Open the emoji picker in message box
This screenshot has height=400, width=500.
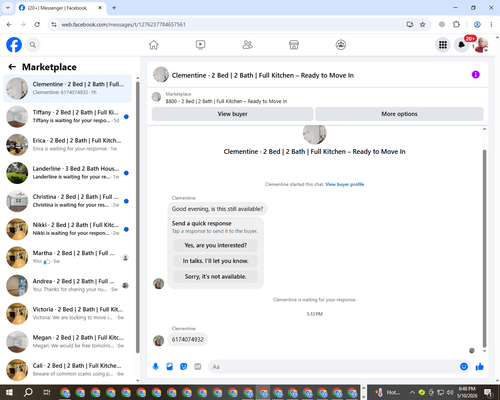464,367
